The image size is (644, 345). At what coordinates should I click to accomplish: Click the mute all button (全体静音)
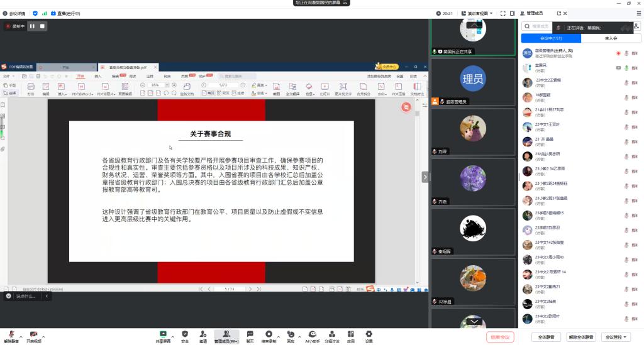(546, 337)
